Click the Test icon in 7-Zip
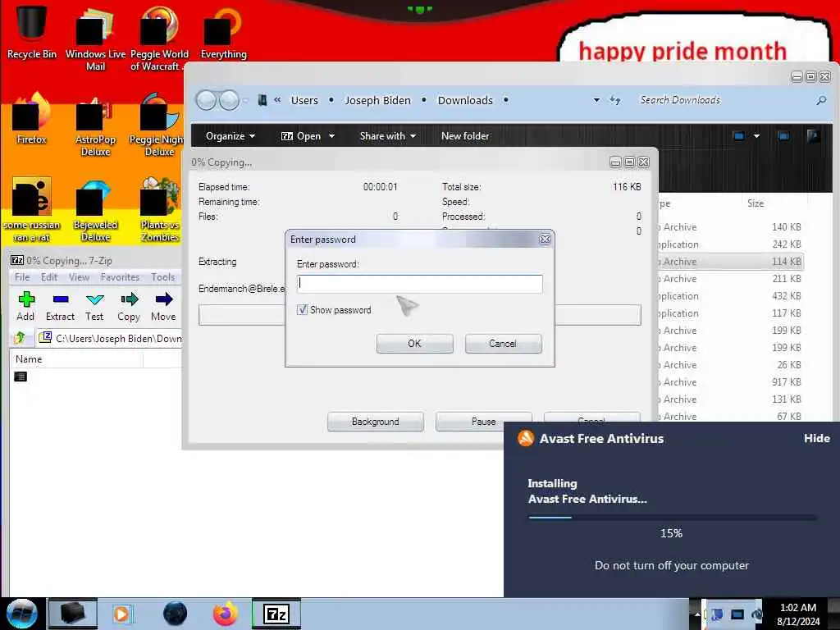This screenshot has height=630, width=840. tap(94, 306)
